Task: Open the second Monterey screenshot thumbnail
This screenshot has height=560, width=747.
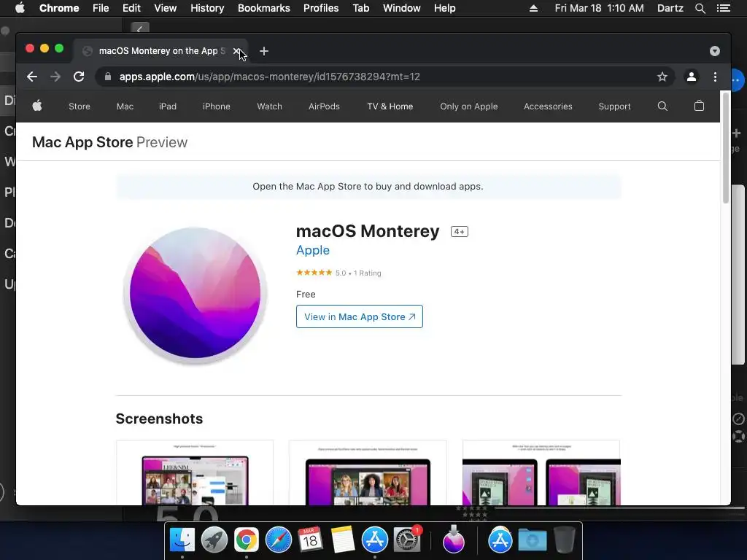Action: [x=368, y=472]
